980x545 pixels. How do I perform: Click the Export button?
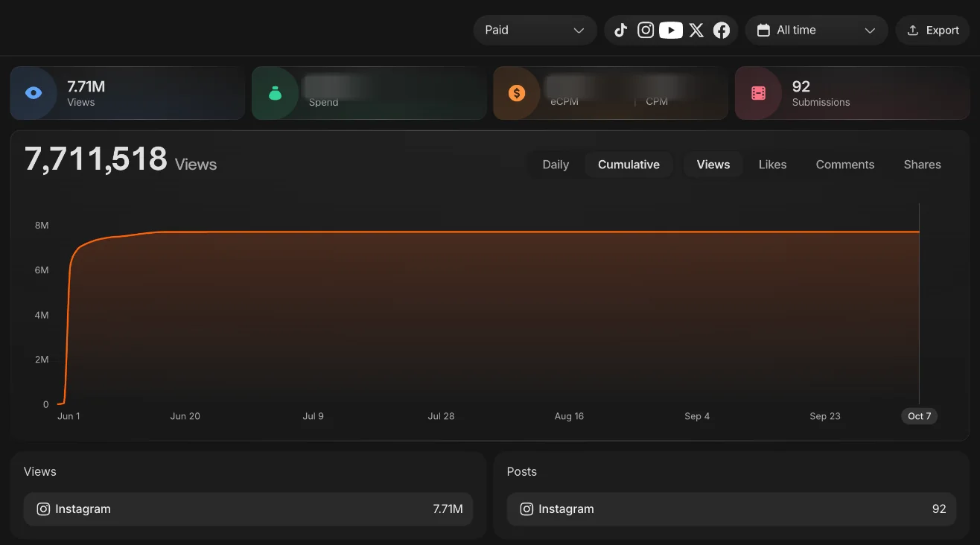(932, 31)
